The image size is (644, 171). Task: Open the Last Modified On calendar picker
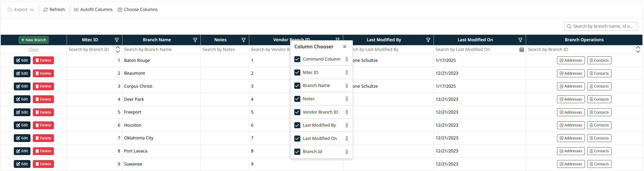[521, 50]
